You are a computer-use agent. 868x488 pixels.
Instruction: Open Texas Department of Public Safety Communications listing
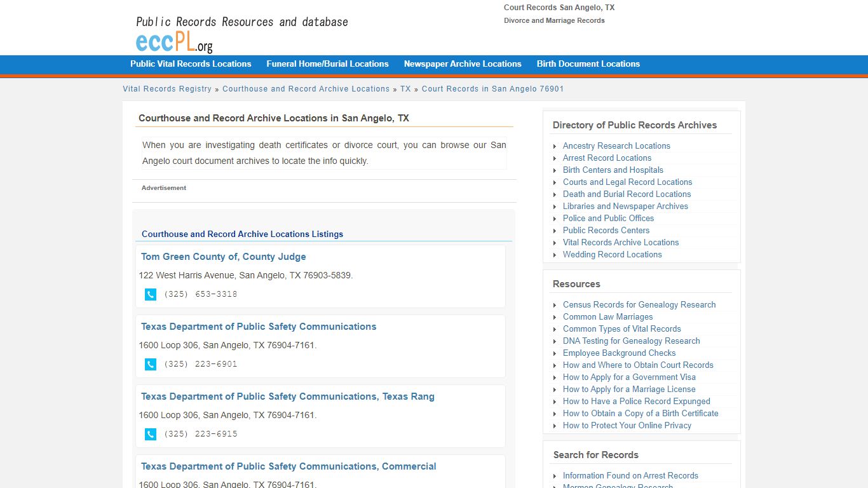[259, 327]
